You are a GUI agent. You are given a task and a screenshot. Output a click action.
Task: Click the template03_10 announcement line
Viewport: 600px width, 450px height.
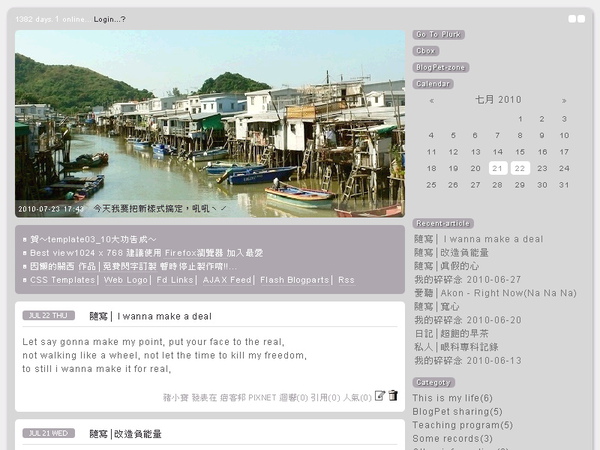(x=93, y=240)
